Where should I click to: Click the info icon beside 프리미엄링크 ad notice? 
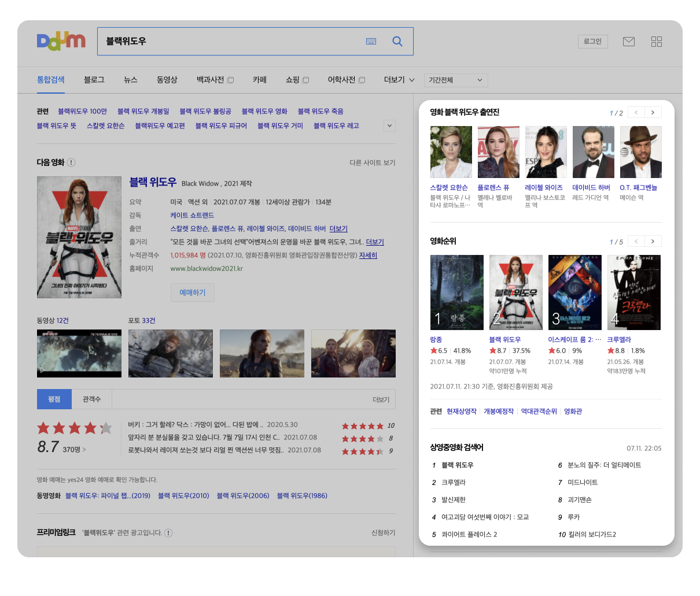(168, 533)
